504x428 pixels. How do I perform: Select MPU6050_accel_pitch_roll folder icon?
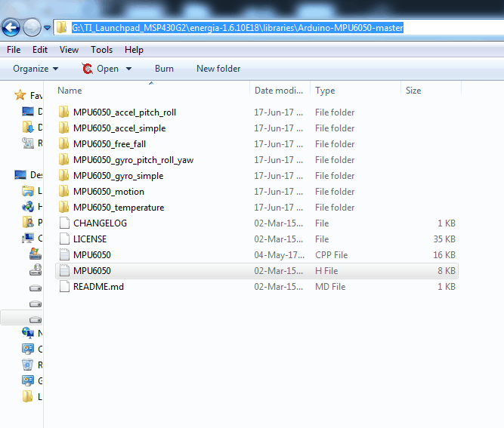64,112
